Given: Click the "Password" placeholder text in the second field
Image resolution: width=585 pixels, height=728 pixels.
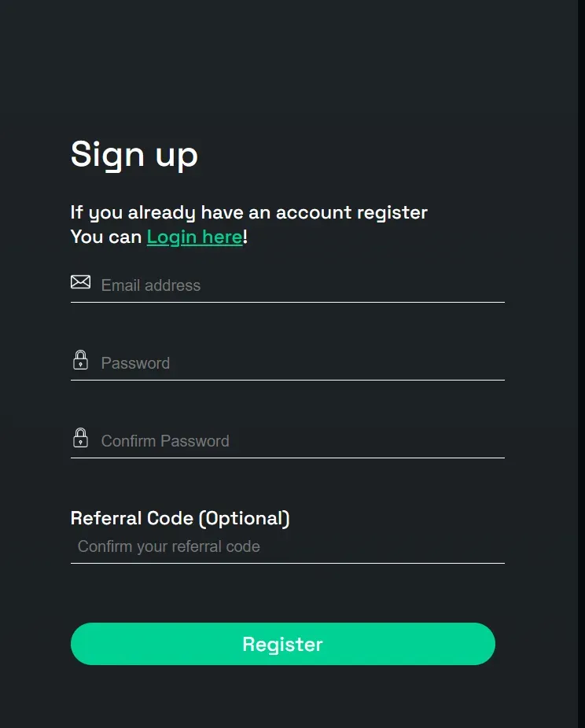Looking at the screenshot, I should [135, 363].
